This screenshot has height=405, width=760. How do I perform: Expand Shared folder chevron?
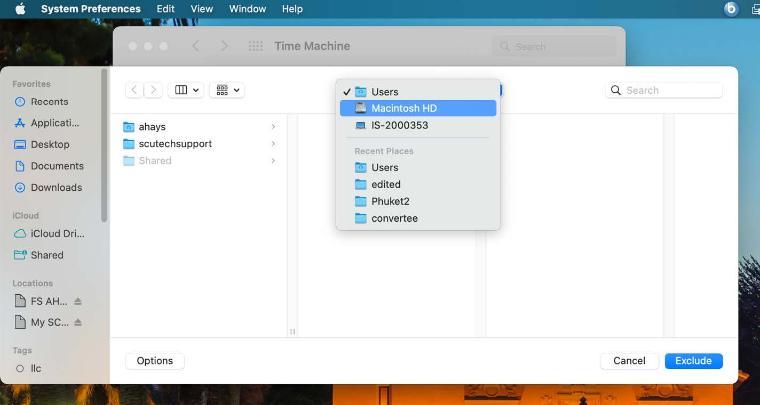click(x=273, y=161)
